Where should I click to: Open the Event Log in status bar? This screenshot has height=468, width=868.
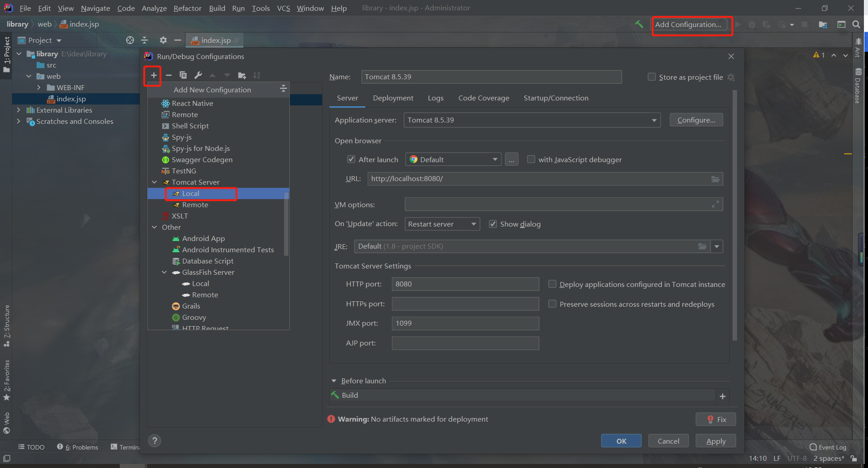click(x=828, y=447)
